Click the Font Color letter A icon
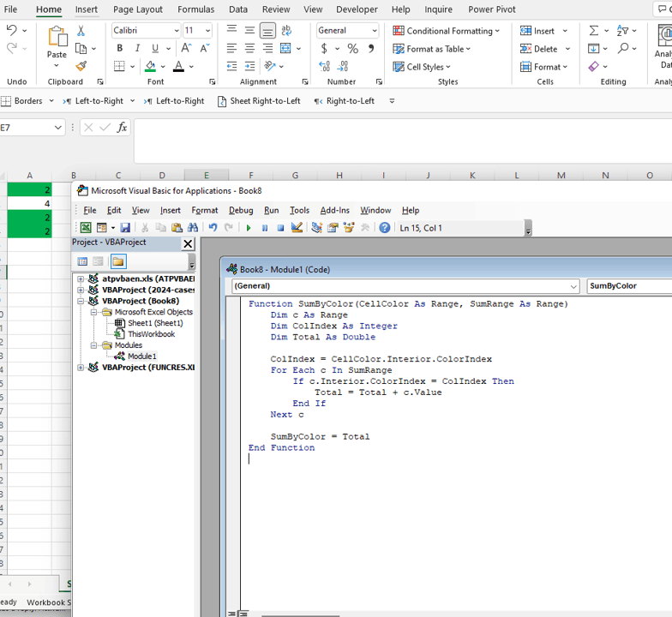The height and width of the screenshot is (617, 672). point(178,66)
